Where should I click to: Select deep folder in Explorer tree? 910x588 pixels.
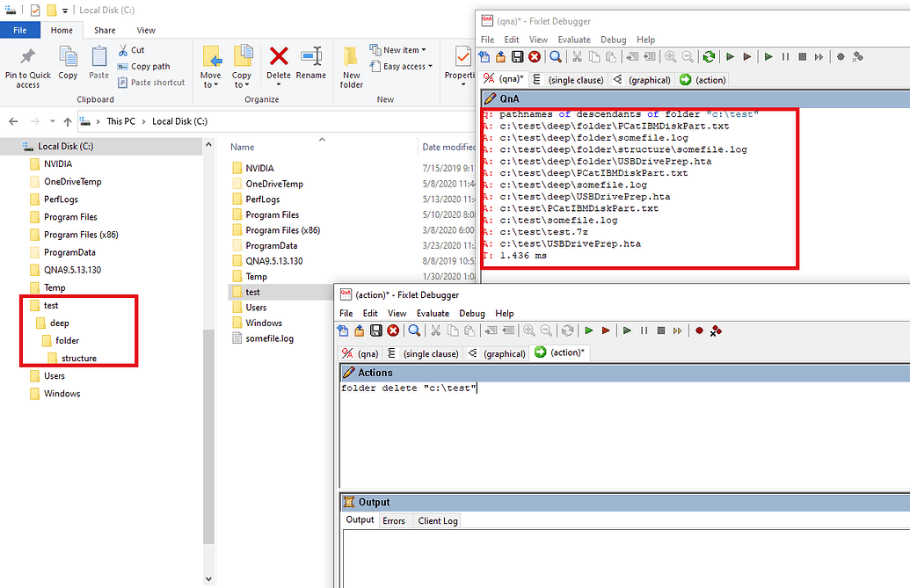click(59, 323)
